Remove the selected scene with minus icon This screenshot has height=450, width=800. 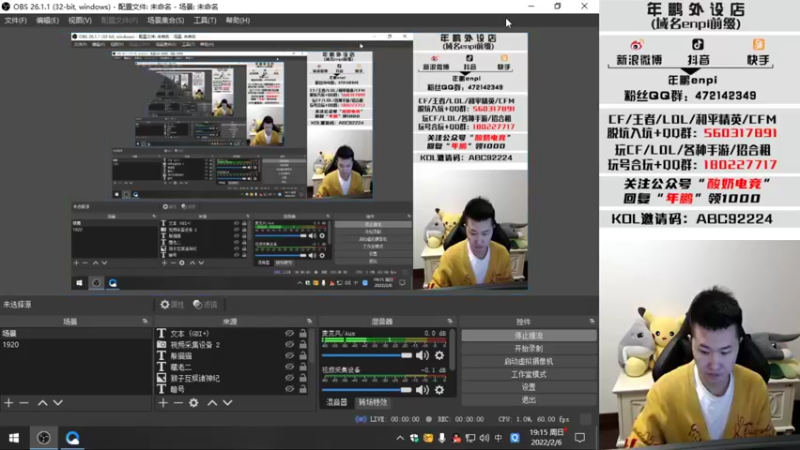[x=24, y=403]
